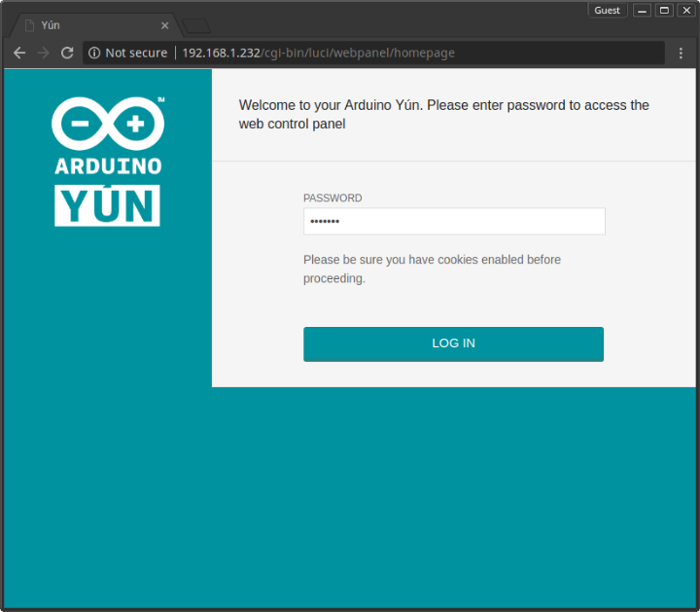
Task: Click the YÚN logo badge
Action: click(107, 205)
